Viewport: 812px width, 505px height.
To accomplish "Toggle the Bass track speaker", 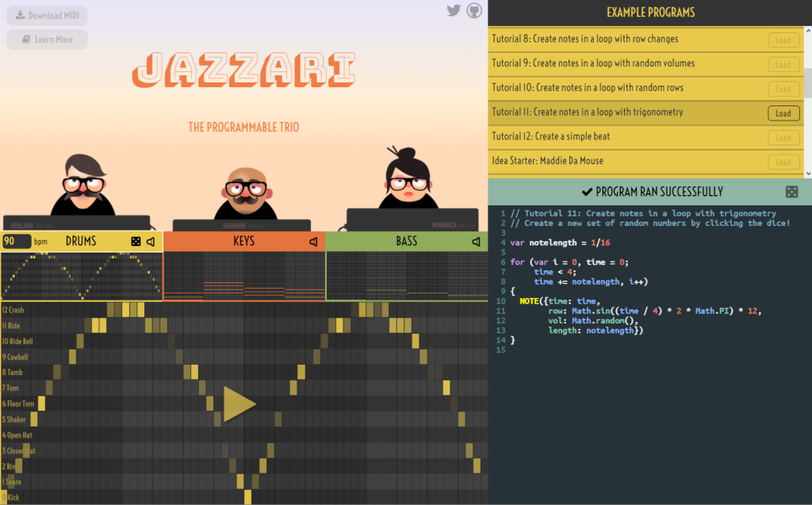I will click(477, 241).
